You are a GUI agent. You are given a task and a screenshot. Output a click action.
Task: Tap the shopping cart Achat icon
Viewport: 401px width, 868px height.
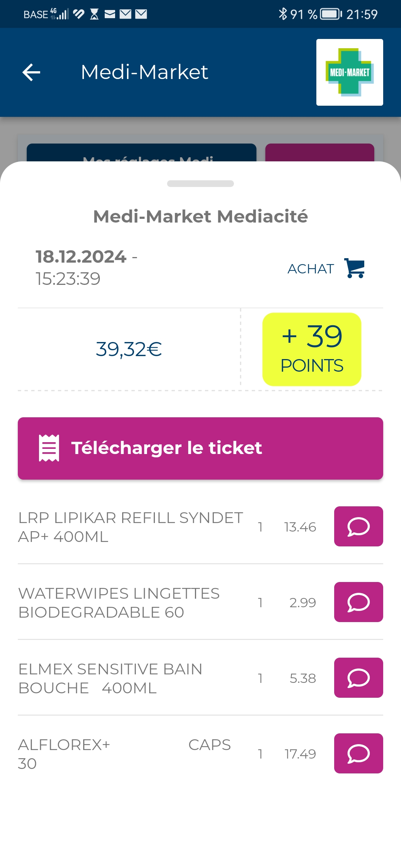[355, 268]
